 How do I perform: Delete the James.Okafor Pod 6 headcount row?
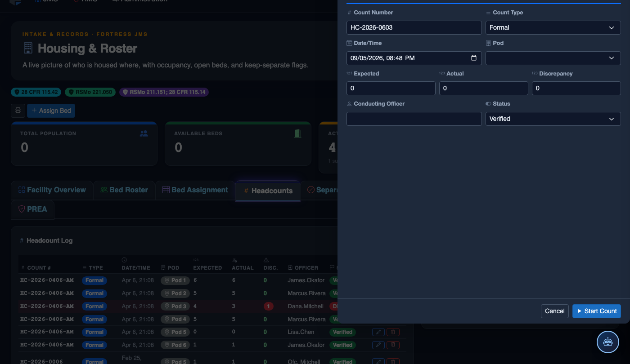(x=393, y=345)
